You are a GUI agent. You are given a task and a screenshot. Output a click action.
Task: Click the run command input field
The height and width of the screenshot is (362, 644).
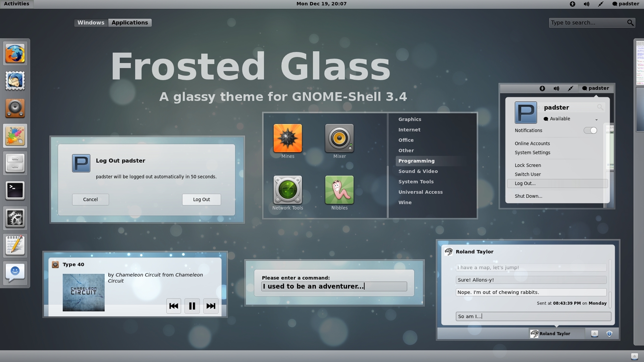click(334, 287)
